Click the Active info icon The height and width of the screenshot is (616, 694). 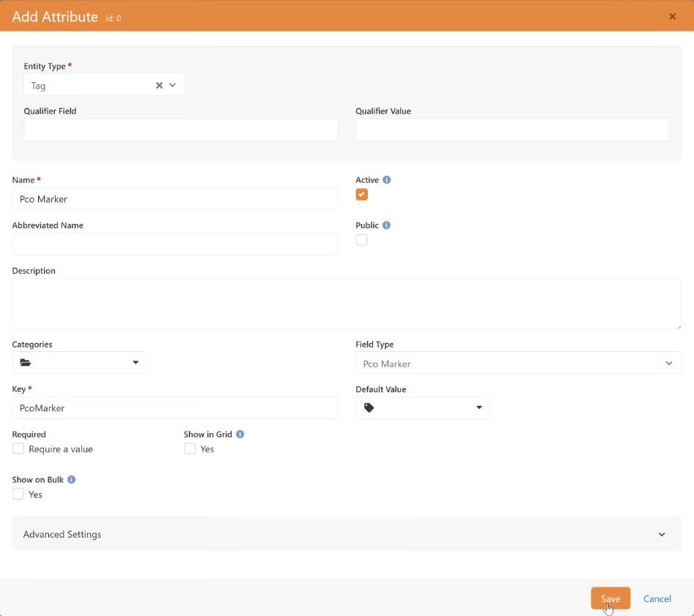[387, 180]
